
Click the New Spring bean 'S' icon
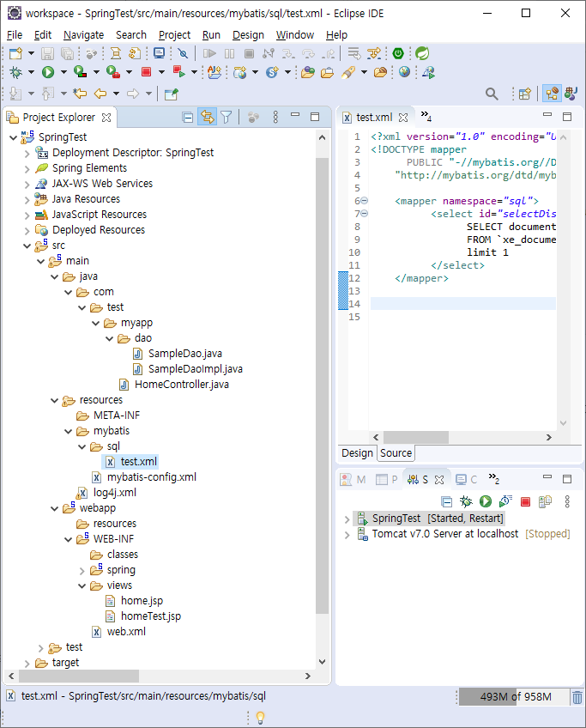(x=272, y=72)
